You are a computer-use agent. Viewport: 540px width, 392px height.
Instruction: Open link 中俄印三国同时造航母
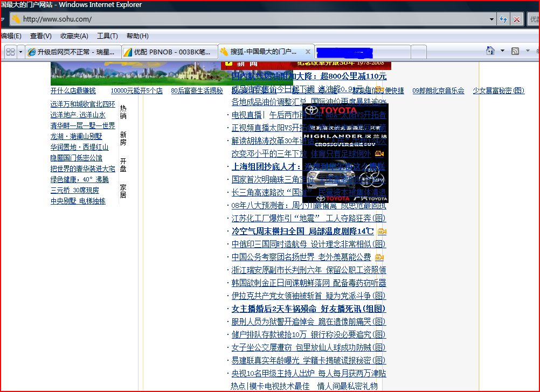(x=309, y=244)
